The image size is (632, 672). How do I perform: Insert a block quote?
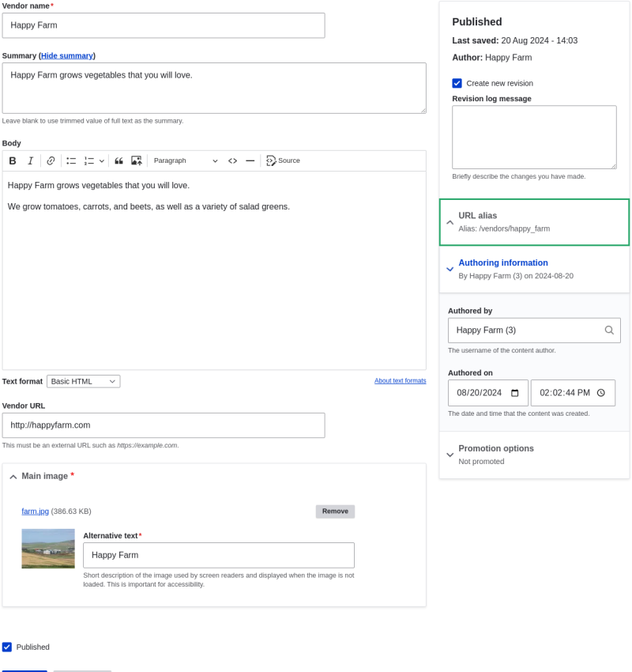(119, 160)
